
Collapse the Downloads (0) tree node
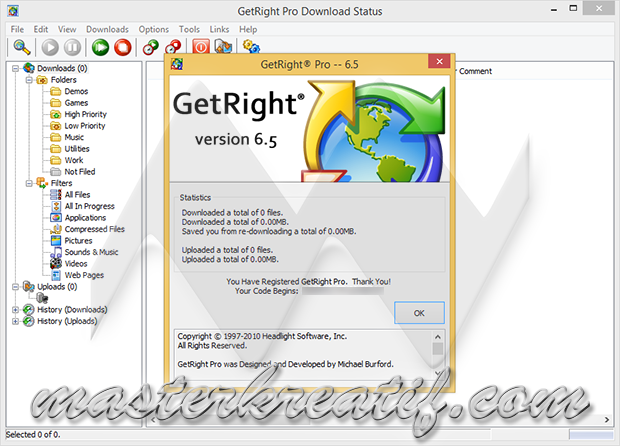click(15, 69)
